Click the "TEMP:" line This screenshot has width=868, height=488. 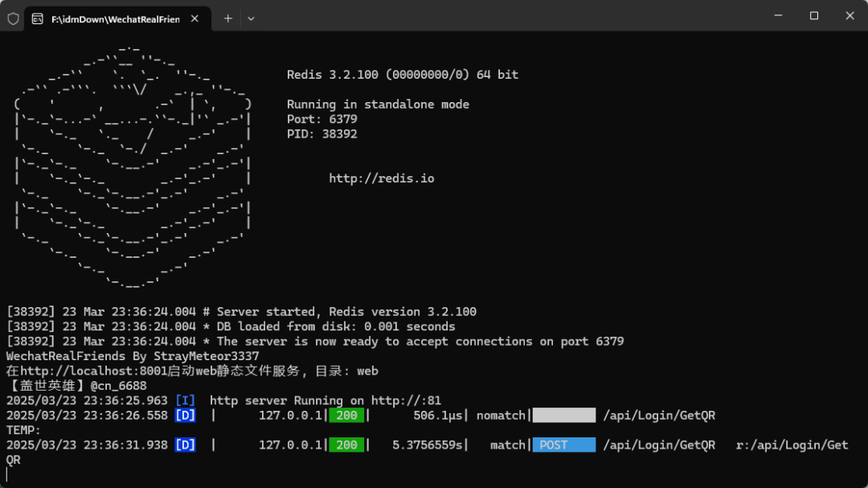(x=23, y=430)
